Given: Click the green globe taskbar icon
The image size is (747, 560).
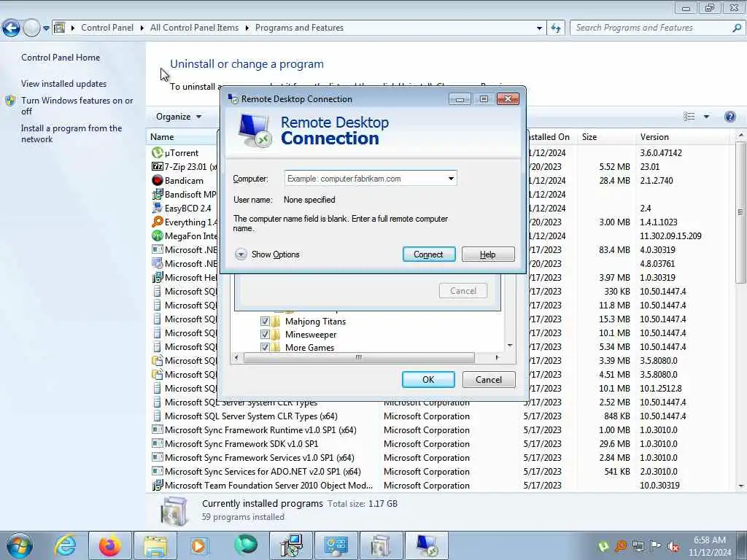Looking at the screenshot, I should coord(245,545).
